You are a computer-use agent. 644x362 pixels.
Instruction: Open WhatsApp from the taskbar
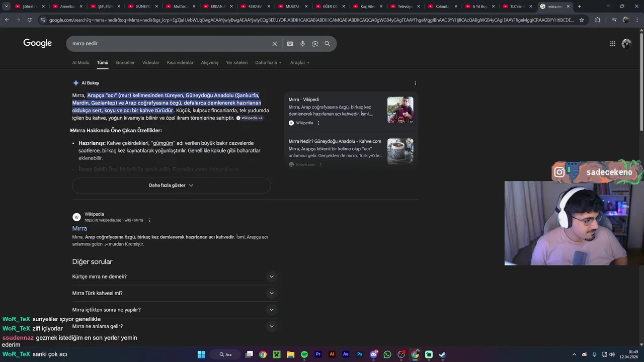click(x=387, y=354)
